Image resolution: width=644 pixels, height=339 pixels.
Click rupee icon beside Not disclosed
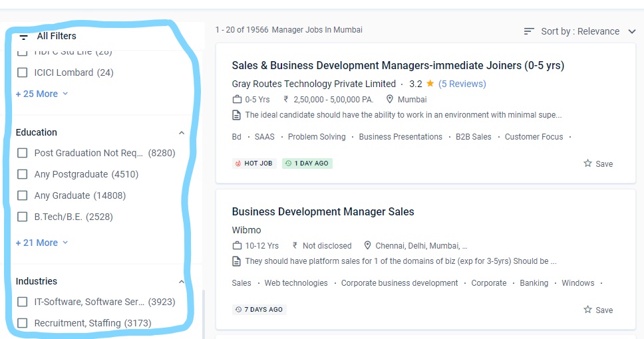295,245
